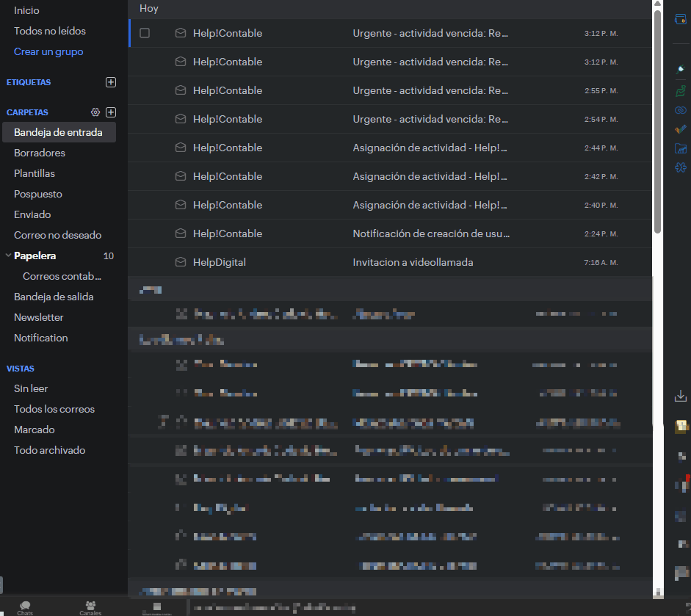Click envelope icon of the 2:42 P. M. email
The height and width of the screenshot is (616, 691).
pos(180,176)
